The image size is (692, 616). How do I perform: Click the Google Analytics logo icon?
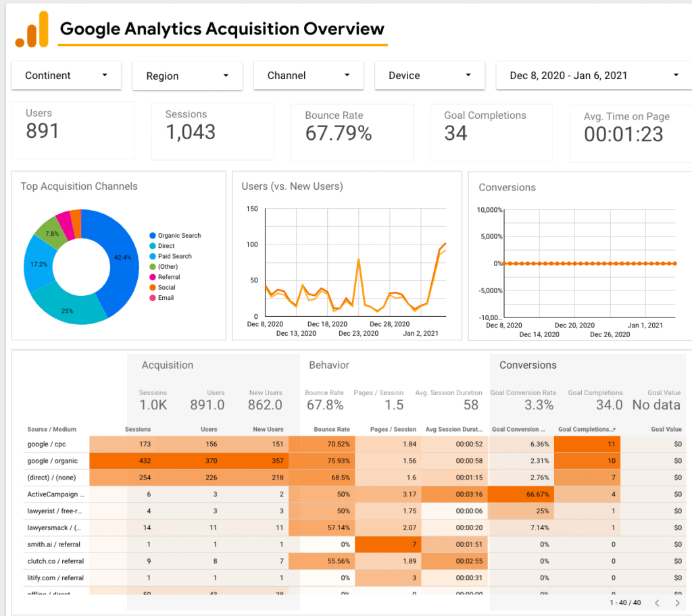pos(32,30)
